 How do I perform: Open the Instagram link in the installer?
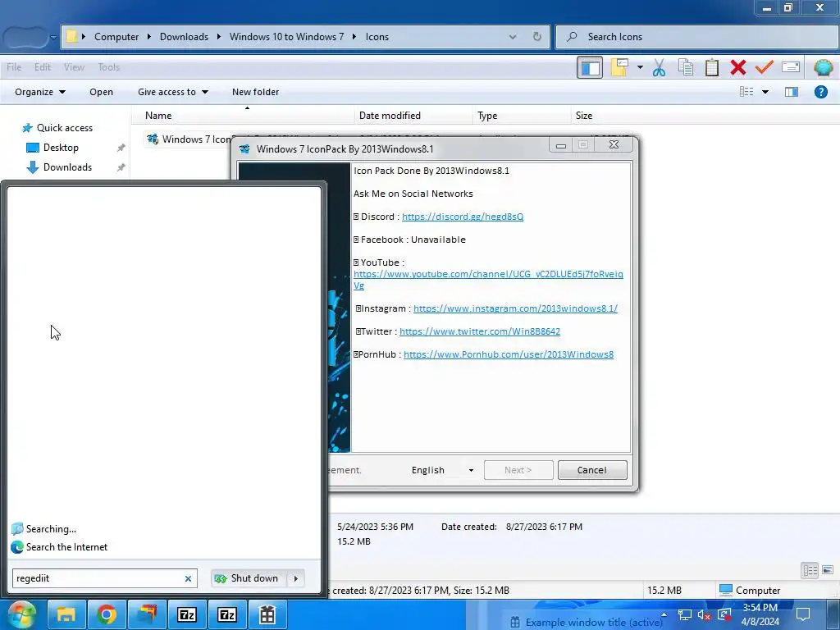point(515,308)
